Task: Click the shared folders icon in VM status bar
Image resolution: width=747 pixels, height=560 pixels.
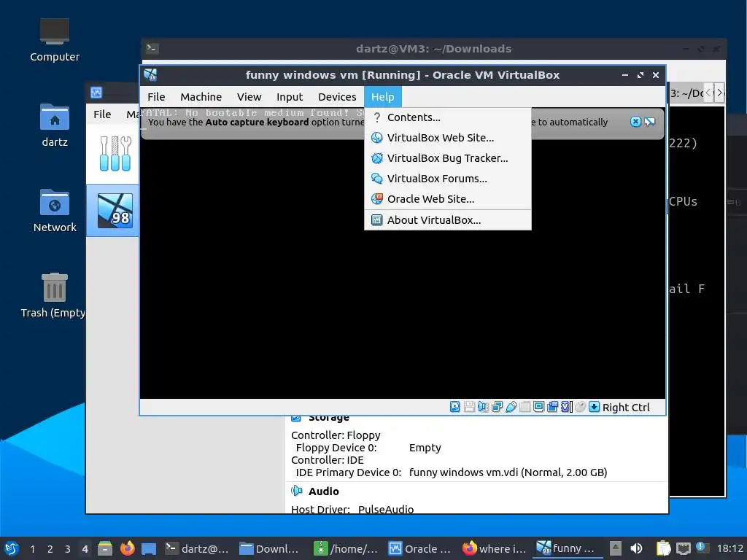Action: [525, 407]
